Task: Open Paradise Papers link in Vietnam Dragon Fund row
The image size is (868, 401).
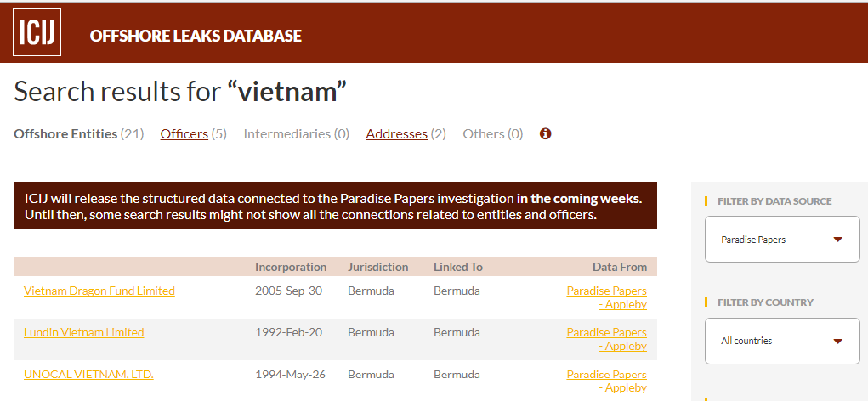Action: (607, 297)
